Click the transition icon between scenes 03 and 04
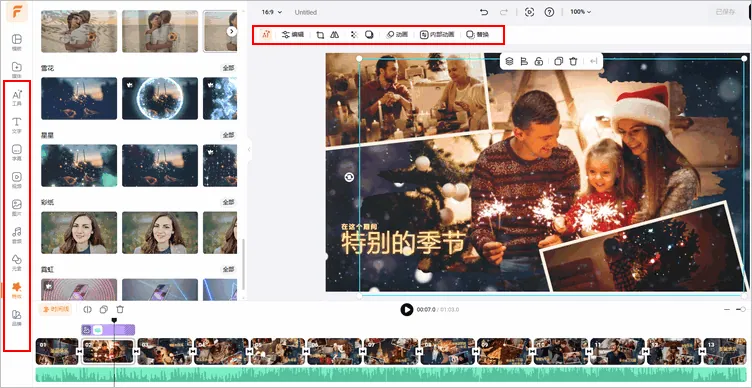Viewport: 752px width, 388px height. [x=193, y=352]
